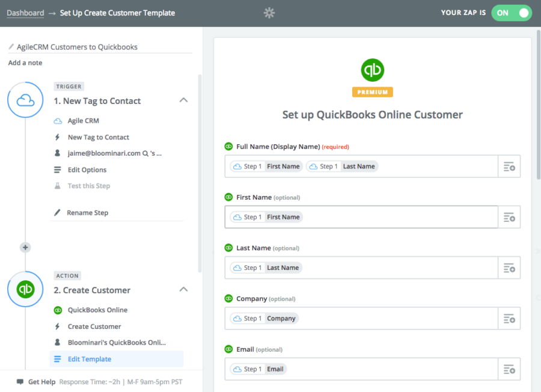Click the right page scrollbar
Image resolution: width=541 pixels, height=392 pixels.
539,105
